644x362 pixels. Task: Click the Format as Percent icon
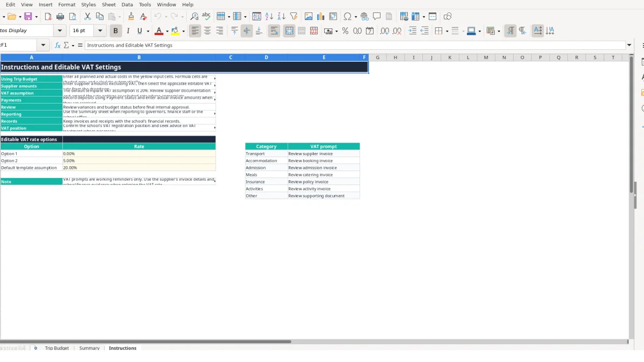tap(345, 31)
